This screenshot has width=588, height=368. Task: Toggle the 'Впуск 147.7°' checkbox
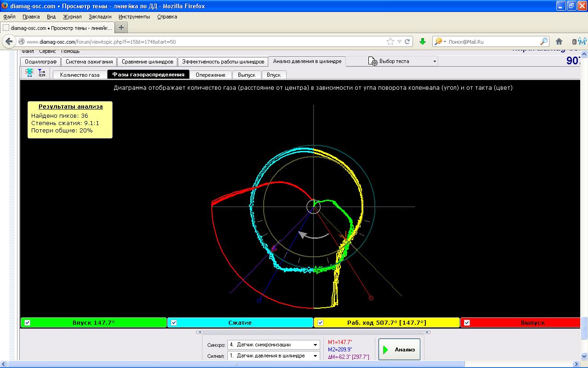point(27,322)
